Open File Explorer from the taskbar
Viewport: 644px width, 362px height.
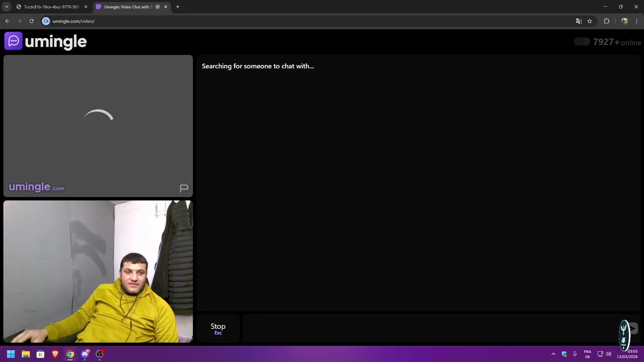[x=26, y=354]
